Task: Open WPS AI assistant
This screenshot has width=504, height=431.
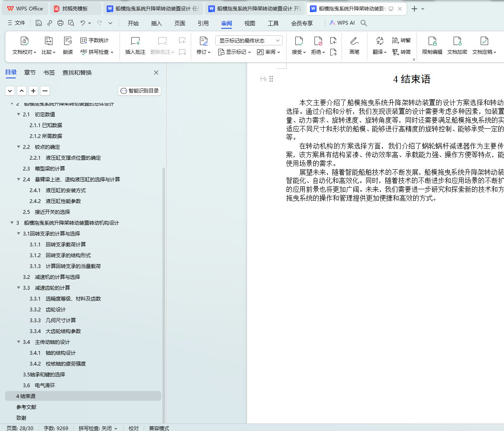Action: tap(342, 23)
